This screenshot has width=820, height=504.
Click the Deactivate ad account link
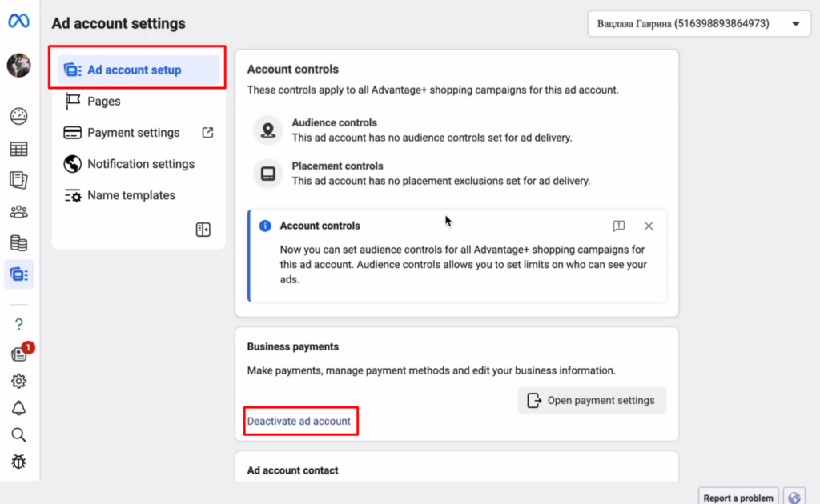tap(299, 422)
